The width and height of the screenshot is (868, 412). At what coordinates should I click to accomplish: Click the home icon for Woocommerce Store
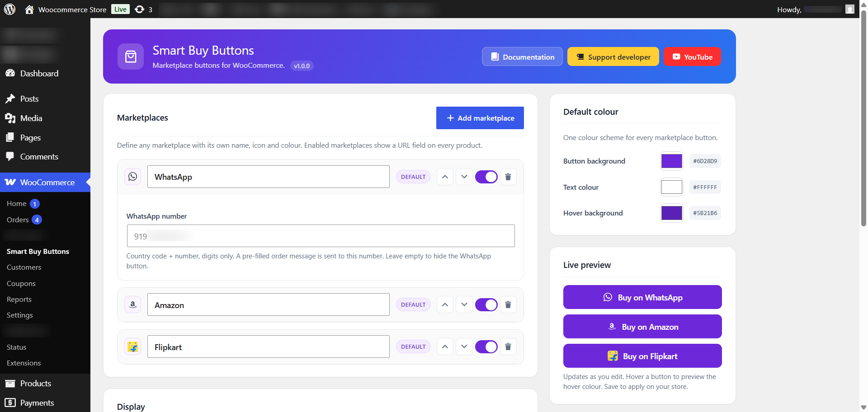click(x=29, y=9)
